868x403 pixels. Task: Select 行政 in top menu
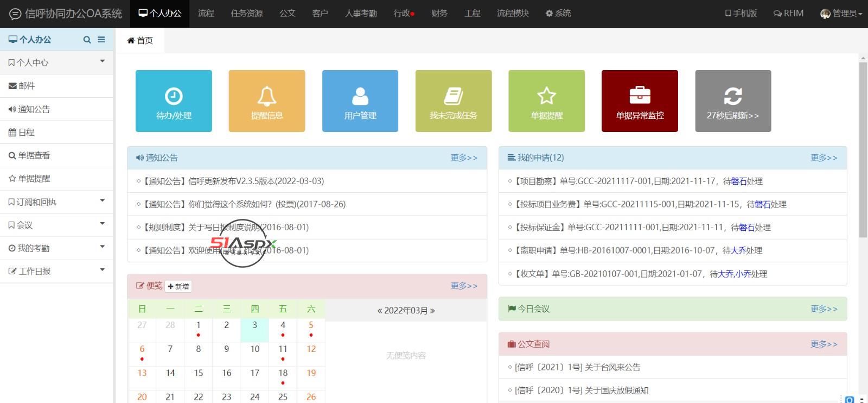point(404,14)
